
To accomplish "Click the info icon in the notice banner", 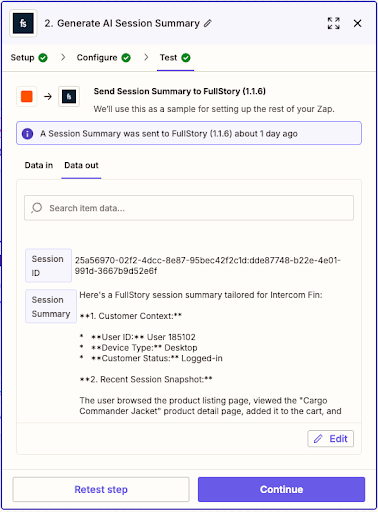I will [x=27, y=134].
